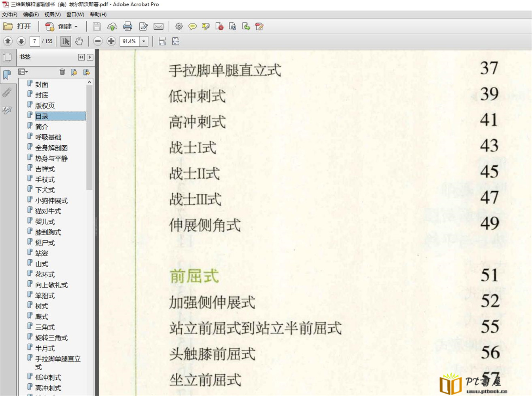The height and width of the screenshot is (396, 532).
Task: Open the 编辑(E) menu
Action: pos(31,15)
